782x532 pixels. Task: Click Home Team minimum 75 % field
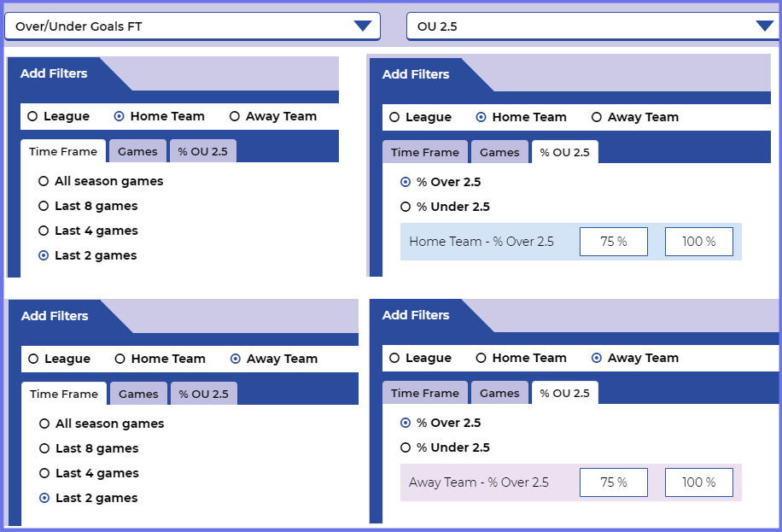614,242
